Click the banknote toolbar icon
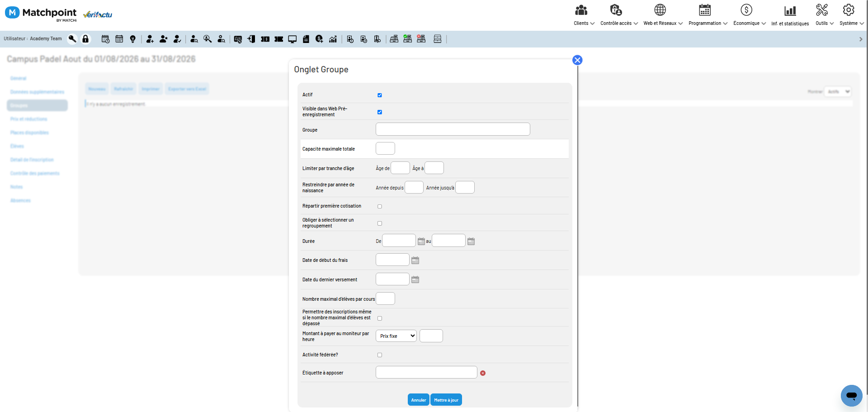 [265, 39]
